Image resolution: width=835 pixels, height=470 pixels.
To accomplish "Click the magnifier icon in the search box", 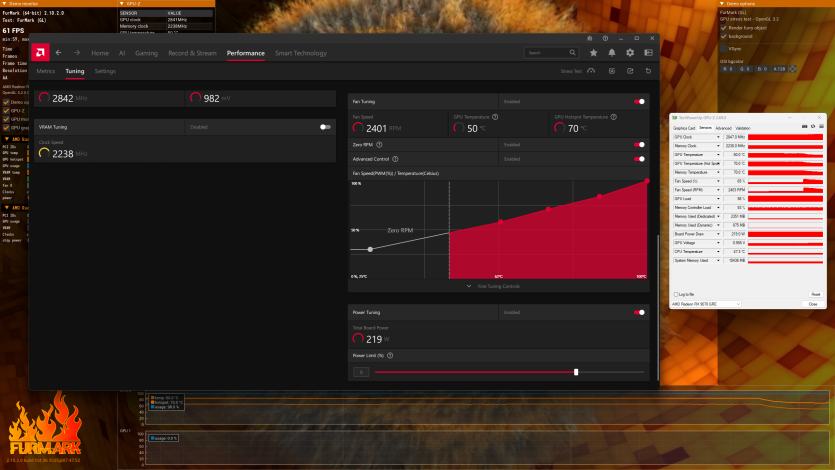I will [x=572, y=53].
